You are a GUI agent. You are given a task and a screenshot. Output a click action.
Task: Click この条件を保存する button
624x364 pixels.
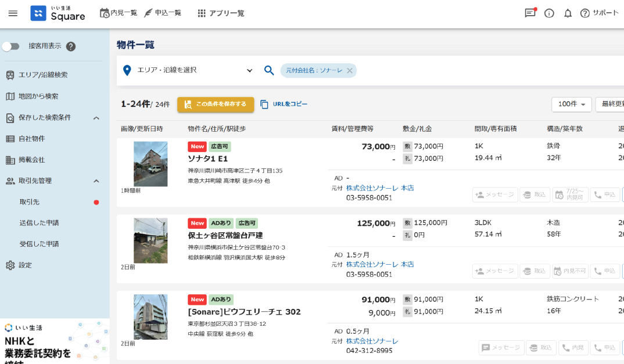click(216, 104)
